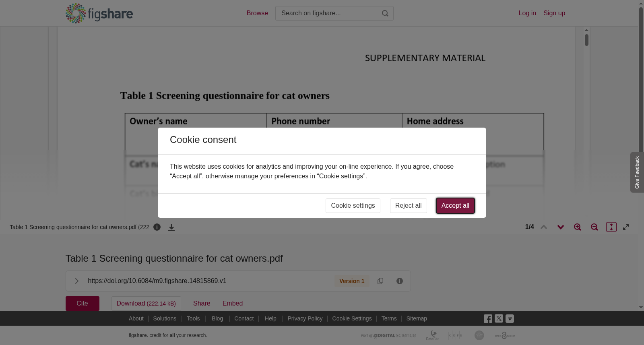Show version info icon in DOI box
Viewport: 644px width, 345px height.
tap(400, 281)
